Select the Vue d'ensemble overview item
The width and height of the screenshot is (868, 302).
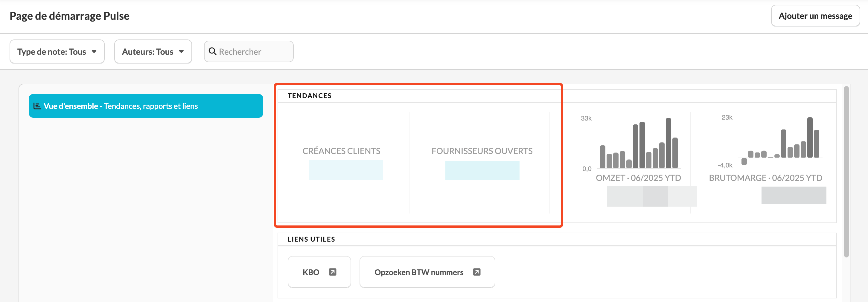pos(146,106)
